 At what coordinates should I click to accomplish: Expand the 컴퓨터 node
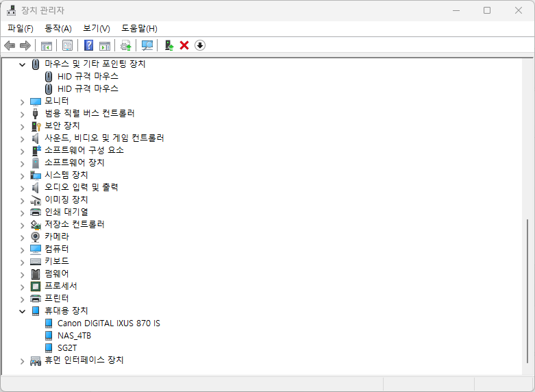click(x=22, y=250)
